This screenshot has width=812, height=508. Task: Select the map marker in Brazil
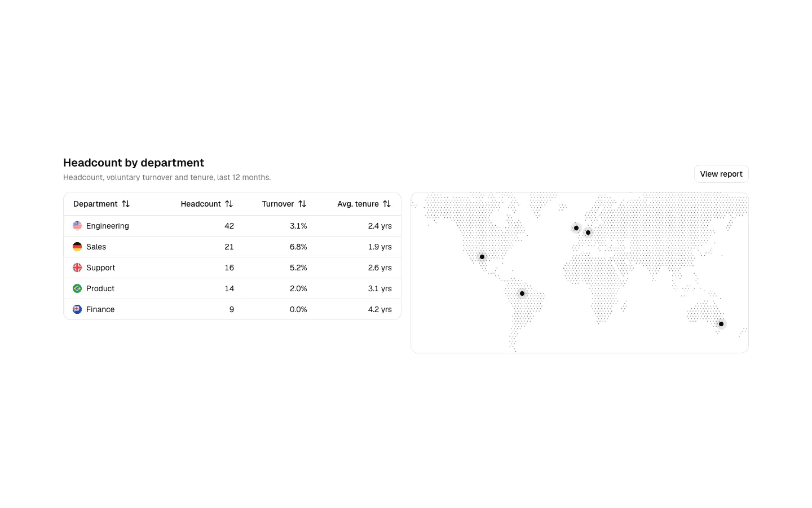click(x=522, y=294)
